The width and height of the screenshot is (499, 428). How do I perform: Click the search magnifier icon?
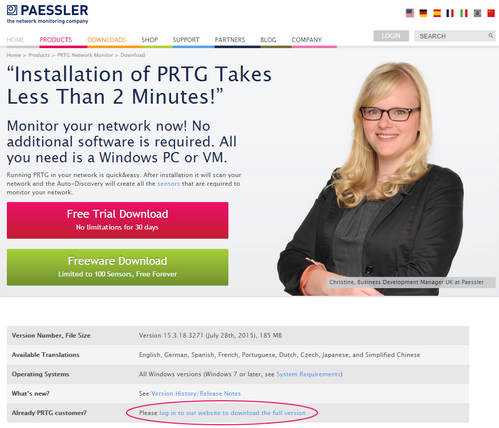(491, 35)
